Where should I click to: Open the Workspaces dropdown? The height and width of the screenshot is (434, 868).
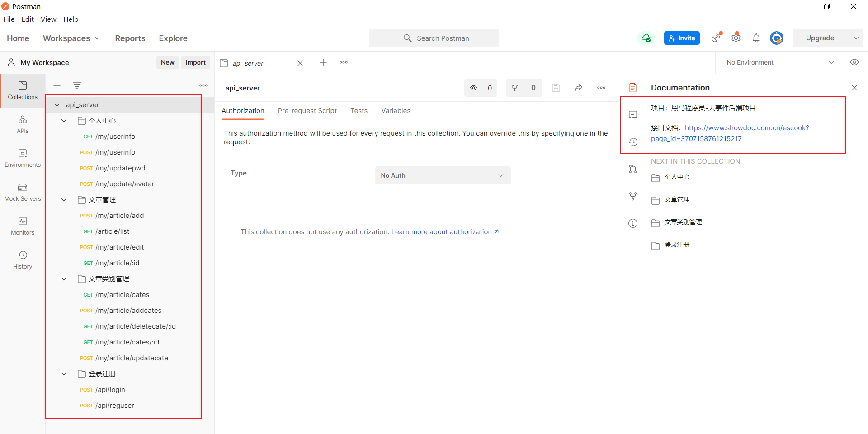[x=71, y=38]
